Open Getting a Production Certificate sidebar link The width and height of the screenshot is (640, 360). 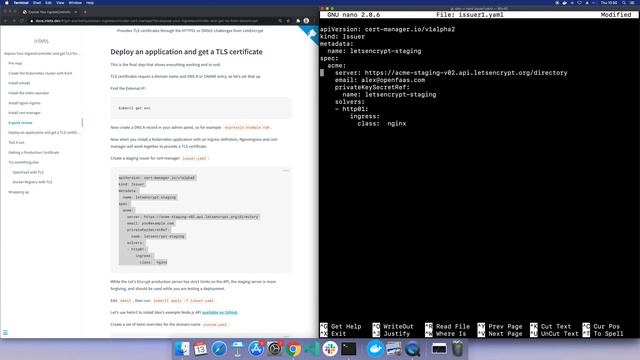(x=34, y=152)
